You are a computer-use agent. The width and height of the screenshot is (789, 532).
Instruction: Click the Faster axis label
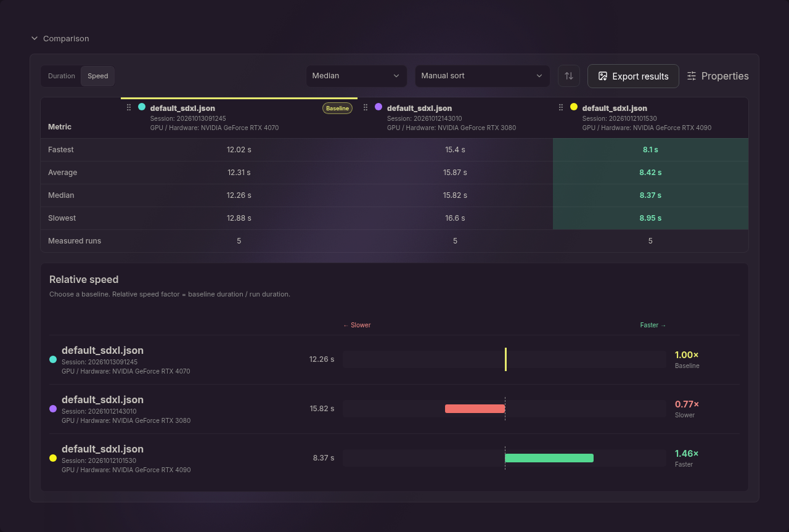(653, 325)
